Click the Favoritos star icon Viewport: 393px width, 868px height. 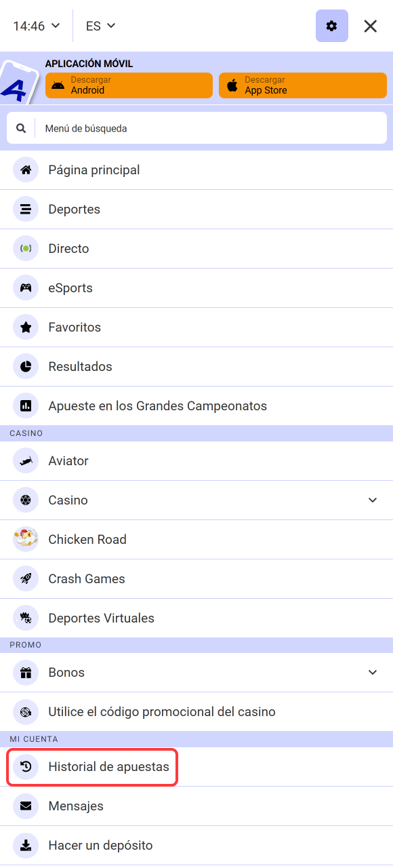[25, 327]
